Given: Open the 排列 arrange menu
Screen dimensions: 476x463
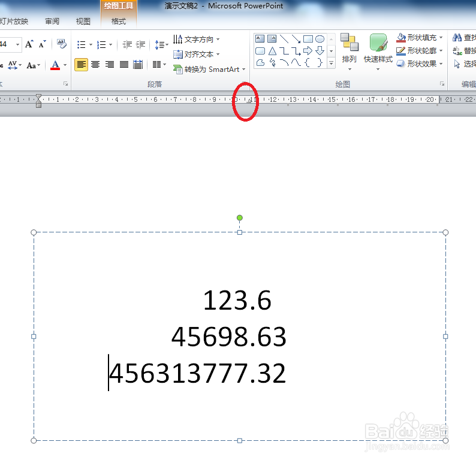Looking at the screenshot, I should pyautogui.click(x=349, y=52).
